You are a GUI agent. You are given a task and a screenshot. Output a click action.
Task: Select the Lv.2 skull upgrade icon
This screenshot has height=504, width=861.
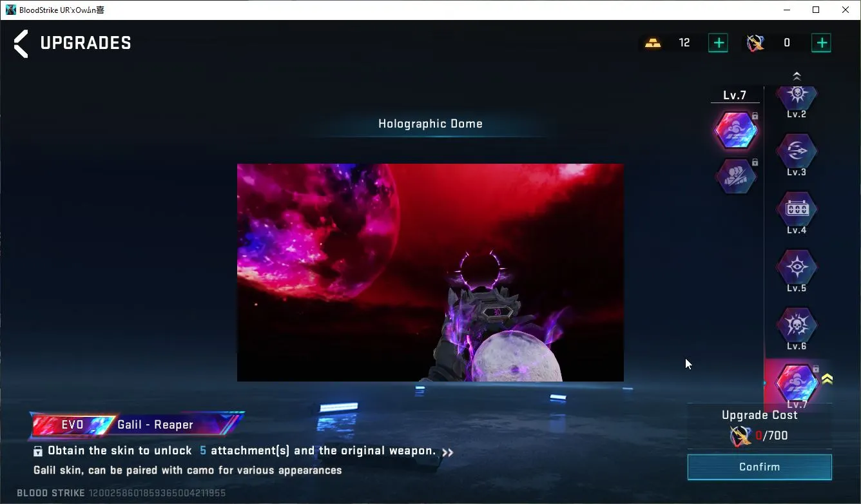(x=797, y=95)
